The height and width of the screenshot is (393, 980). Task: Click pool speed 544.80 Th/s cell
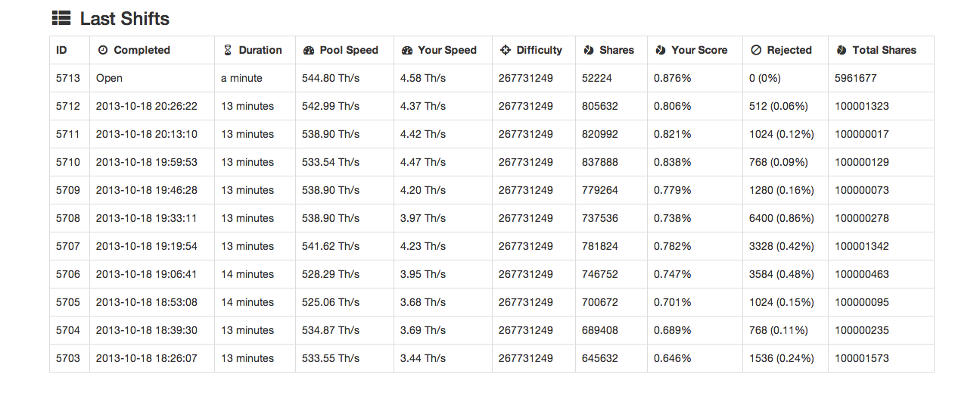pyautogui.click(x=344, y=78)
